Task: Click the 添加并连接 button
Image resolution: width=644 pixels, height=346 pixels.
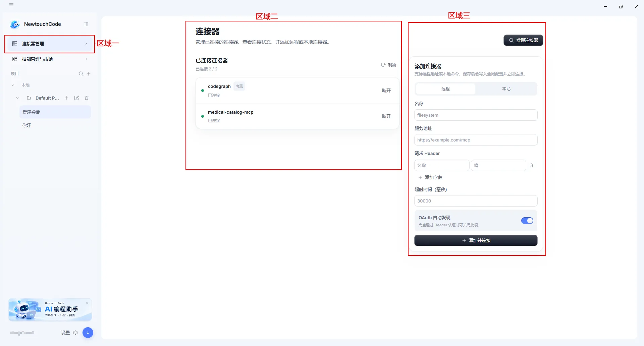Action: click(x=476, y=240)
